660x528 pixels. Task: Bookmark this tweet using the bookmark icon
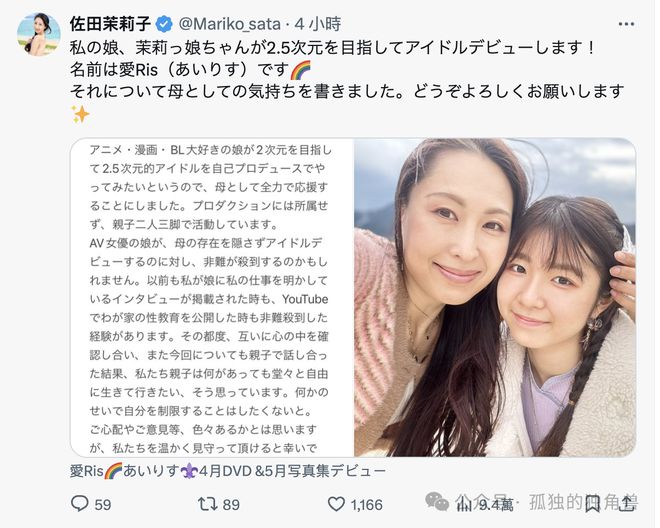[593, 504]
